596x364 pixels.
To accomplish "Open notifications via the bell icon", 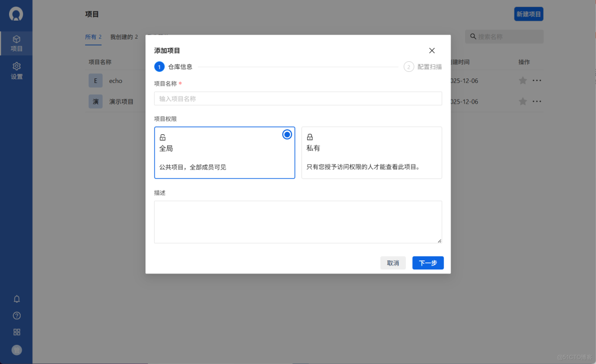I will [x=17, y=299].
